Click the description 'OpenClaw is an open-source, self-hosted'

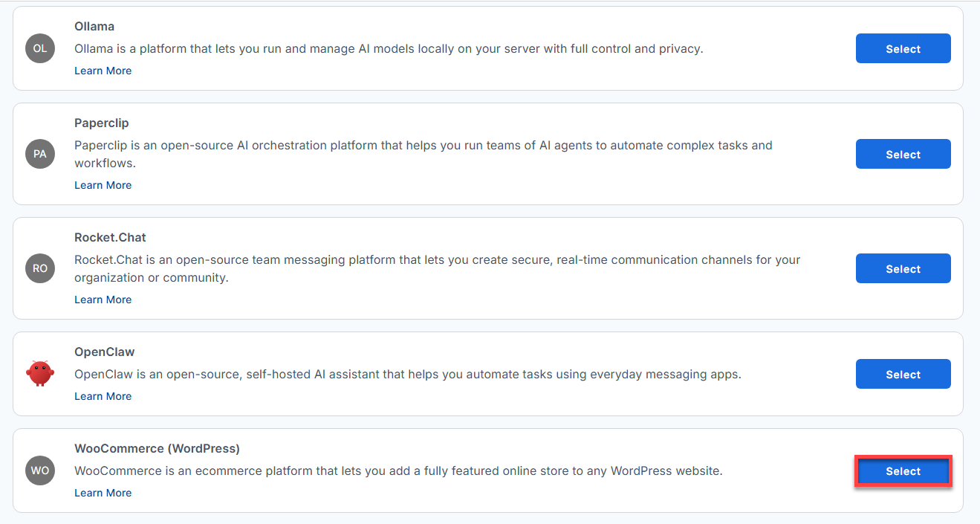pos(408,374)
